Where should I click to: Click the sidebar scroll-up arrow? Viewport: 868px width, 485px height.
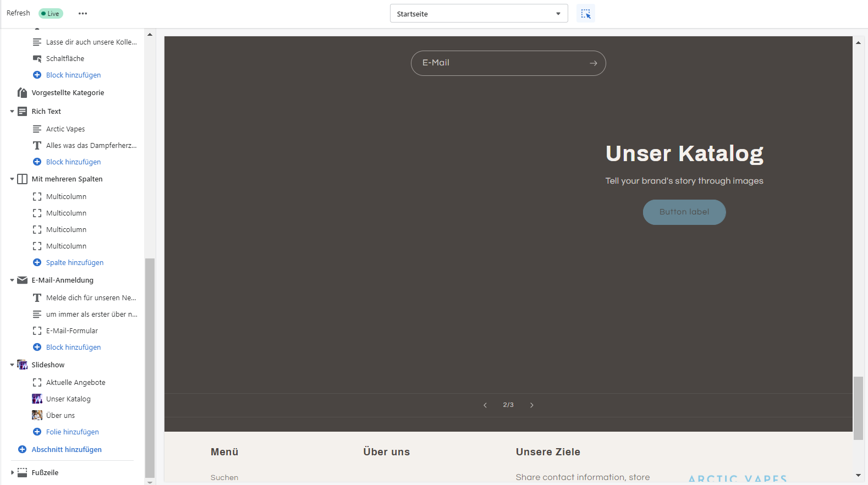coord(150,35)
